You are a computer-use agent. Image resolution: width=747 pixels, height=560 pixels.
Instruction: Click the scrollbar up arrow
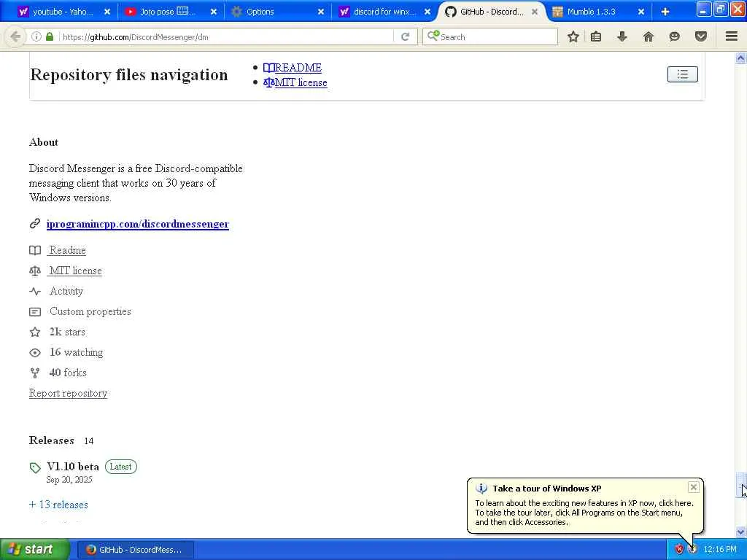740,58
